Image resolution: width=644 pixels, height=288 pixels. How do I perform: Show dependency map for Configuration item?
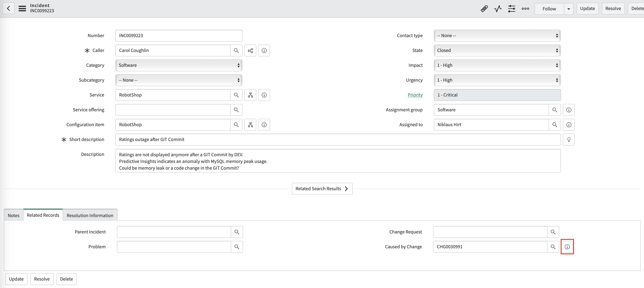tap(250, 125)
